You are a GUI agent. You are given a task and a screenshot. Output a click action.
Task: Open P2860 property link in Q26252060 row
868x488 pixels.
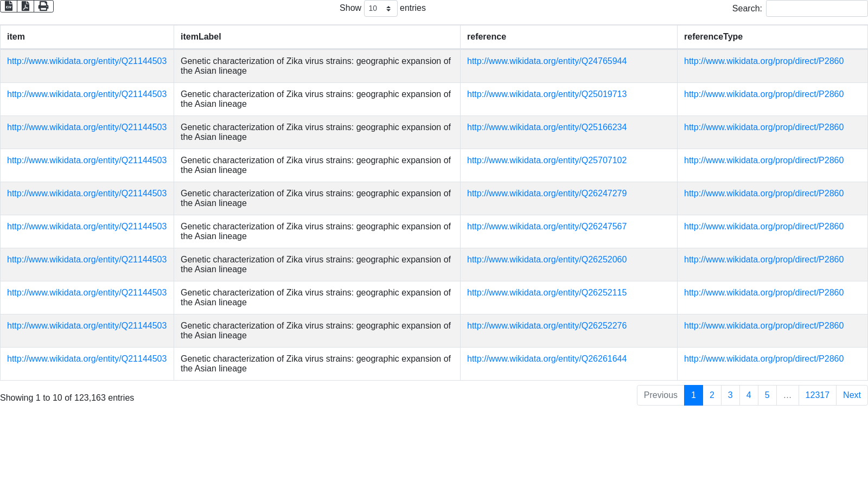763,260
